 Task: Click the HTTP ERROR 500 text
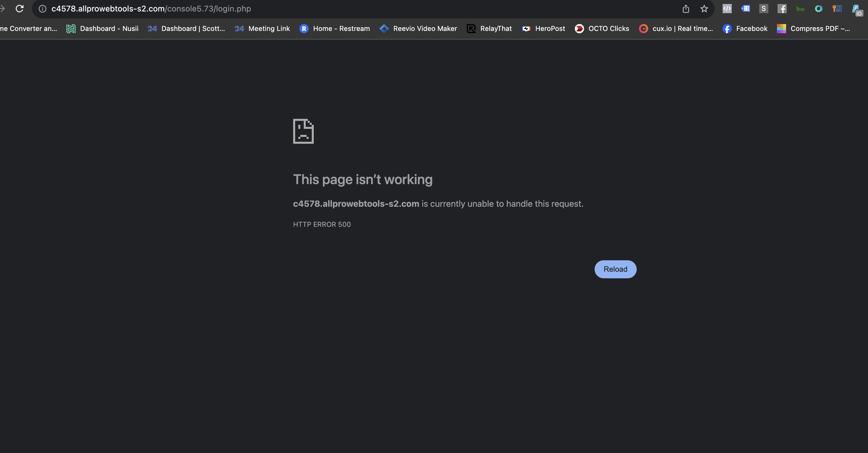tap(322, 224)
